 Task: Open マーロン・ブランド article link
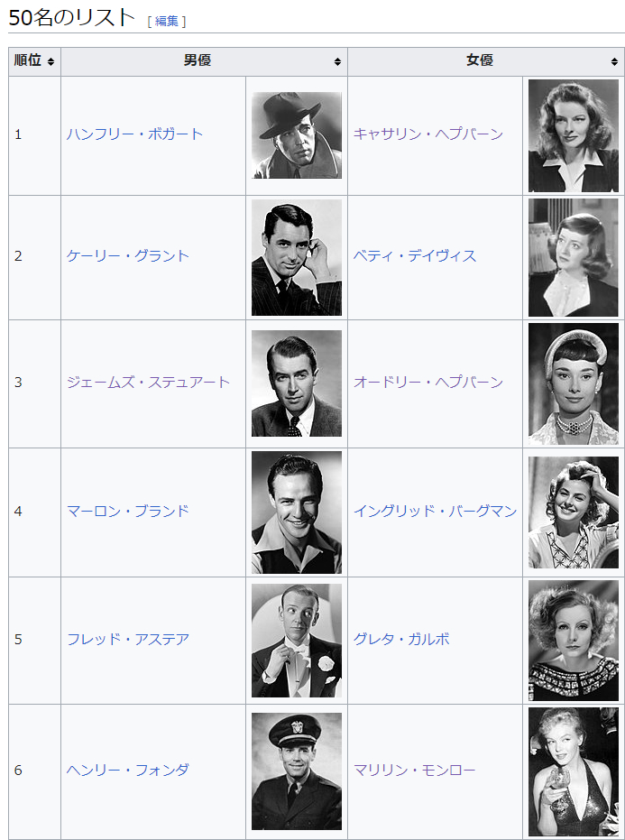tap(128, 511)
